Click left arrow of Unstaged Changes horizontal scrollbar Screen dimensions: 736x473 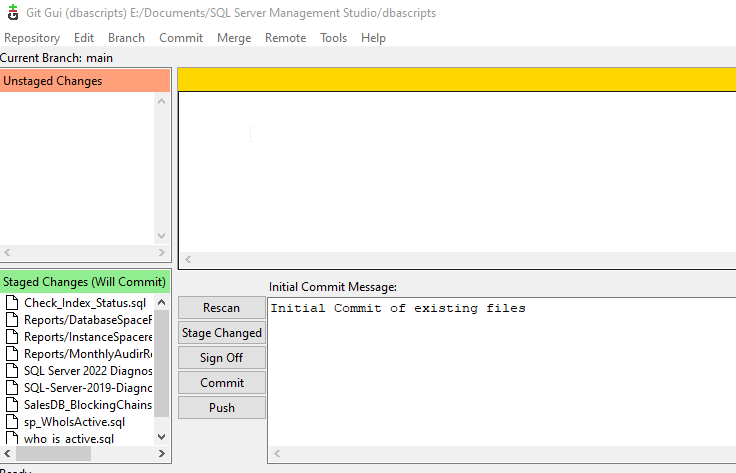pyautogui.click(x=7, y=252)
